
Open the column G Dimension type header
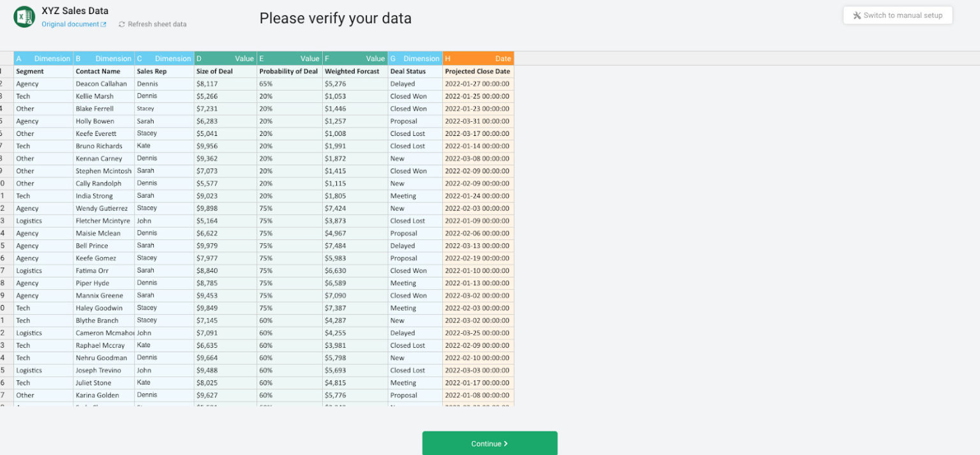coord(415,58)
